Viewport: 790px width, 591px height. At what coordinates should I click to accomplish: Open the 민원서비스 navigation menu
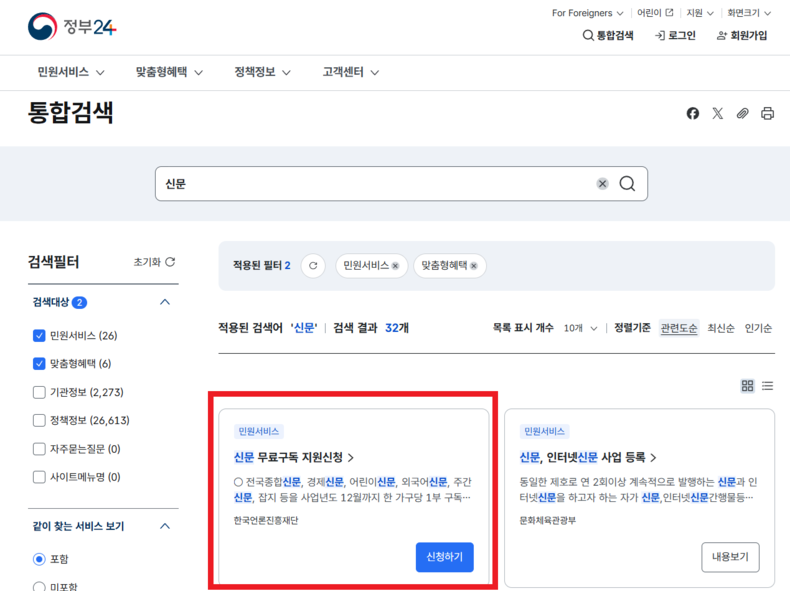[x=71, y=73]
